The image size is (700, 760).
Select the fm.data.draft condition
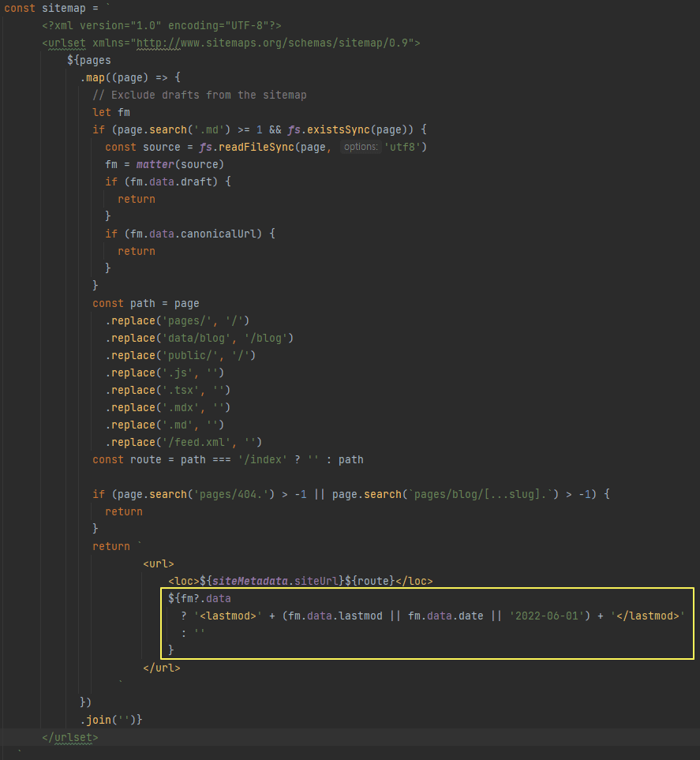(174, 181)
